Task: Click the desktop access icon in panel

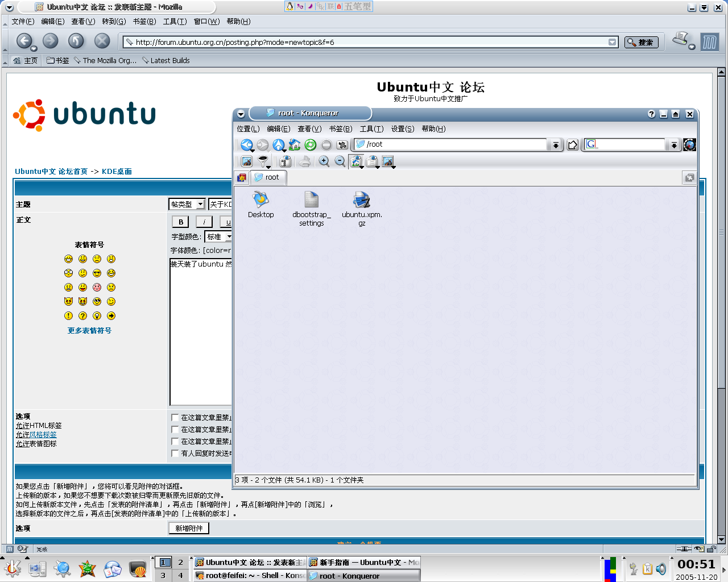Action: [x=38, y=568]
